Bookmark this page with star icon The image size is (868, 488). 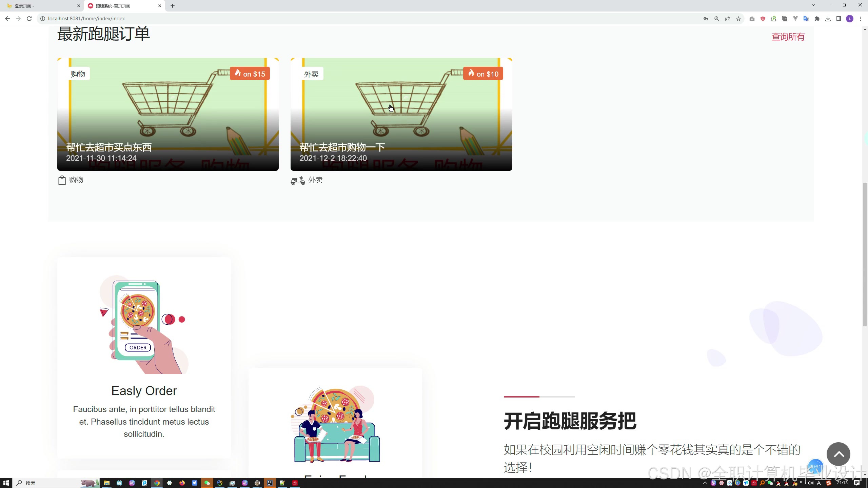(x=738, y=19)
